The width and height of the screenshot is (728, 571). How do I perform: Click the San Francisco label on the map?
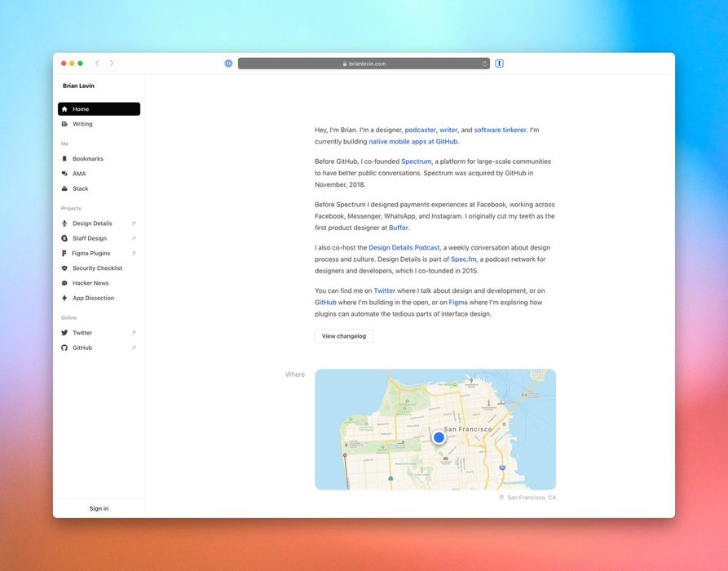click(468, 429)
